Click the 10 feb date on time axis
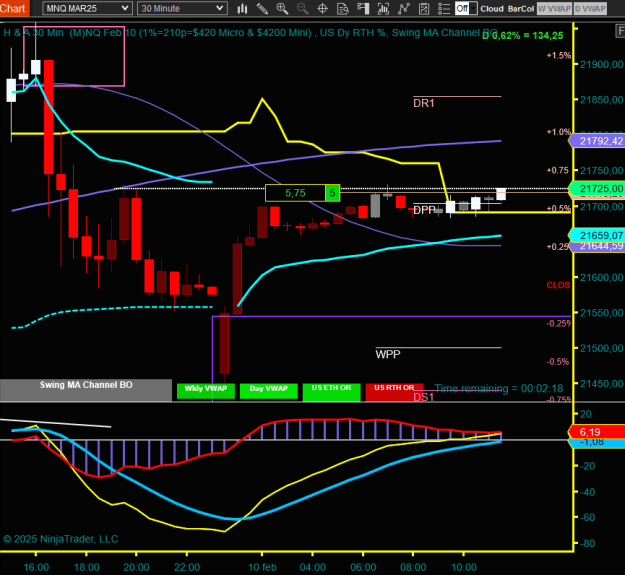The width and height of the screenshot is (625, 575). (x=262, y=567)
